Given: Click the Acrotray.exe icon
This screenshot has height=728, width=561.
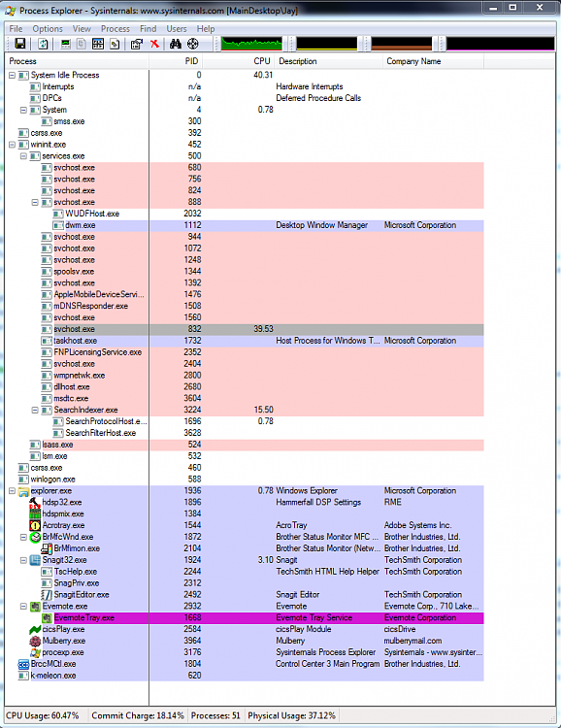Looking at the screenshot, I should 35,525.
